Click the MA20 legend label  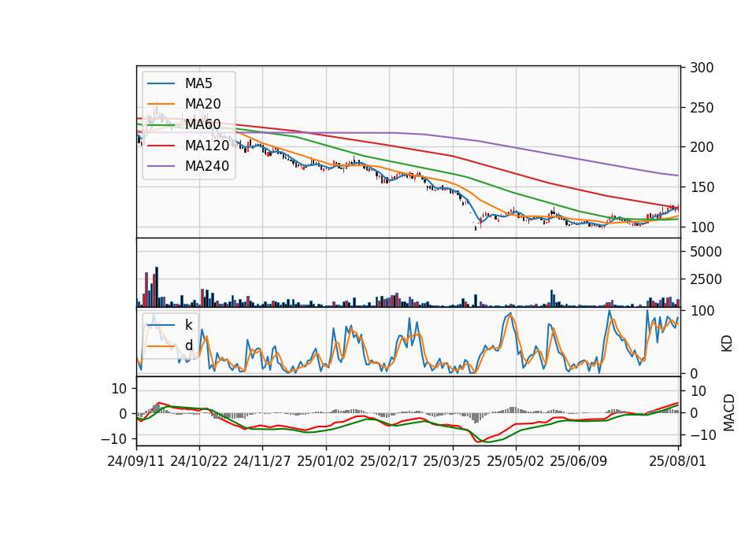tap(202, 104)
